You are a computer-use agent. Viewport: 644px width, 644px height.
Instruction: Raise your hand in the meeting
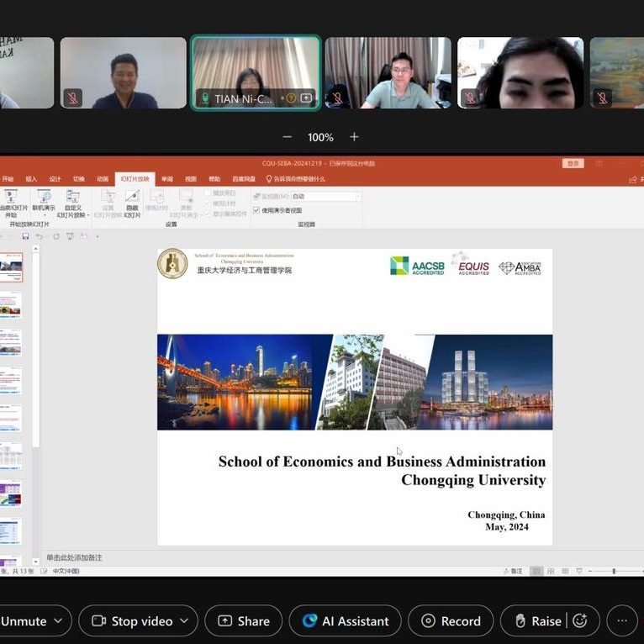[x=537, y=621]
